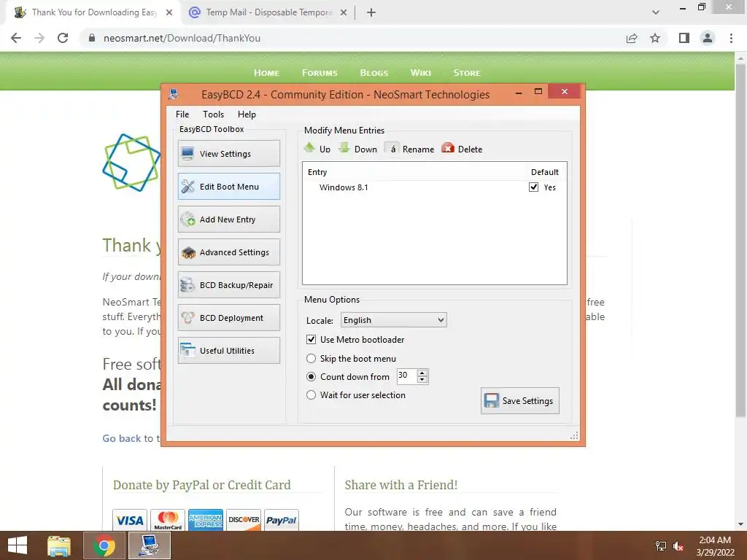Click EasyBCD window resize grip
747x560 pixels.
(574, 435)
